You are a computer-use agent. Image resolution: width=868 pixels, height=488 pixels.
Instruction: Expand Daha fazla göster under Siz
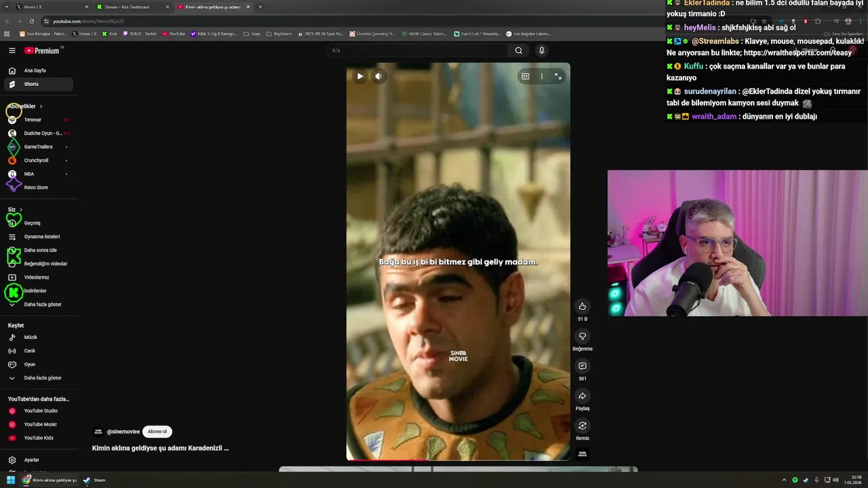pyautogui.click(x=38, y=304)
